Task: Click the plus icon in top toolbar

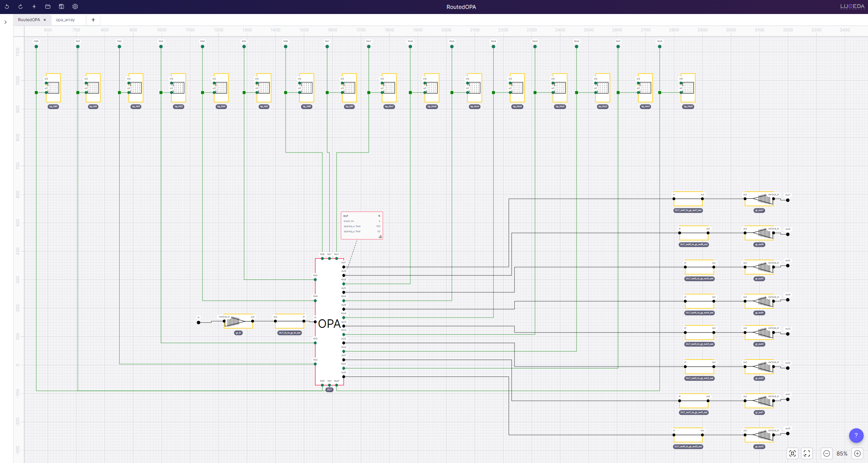Action: pyautogui.click(x=34, y=6)
